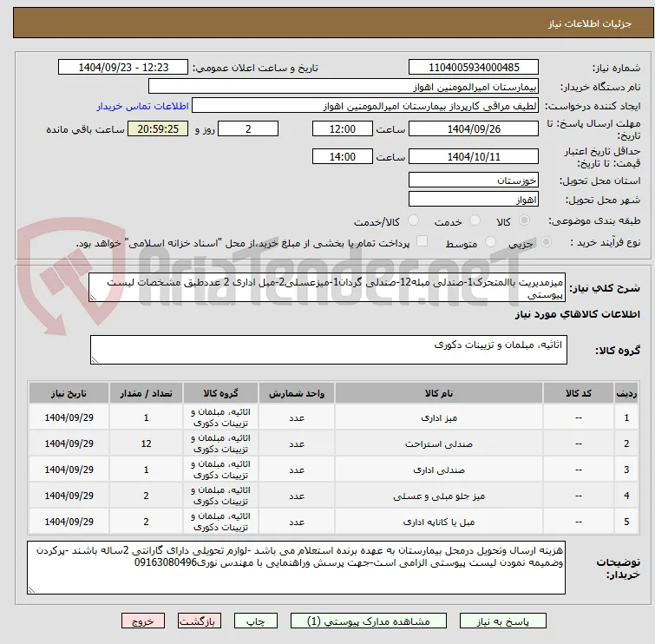Click the واحد شمارش column header
This screenshot has height=644, width=655.
click(297, 393)
